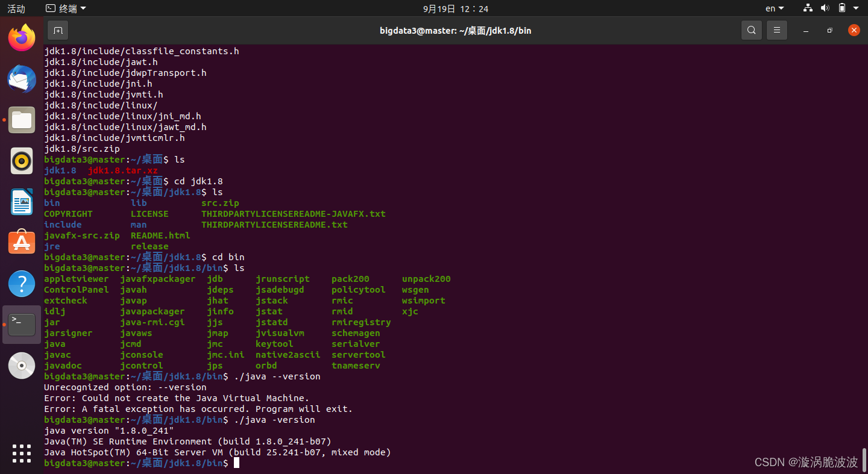Show all applications grid

pos(22,454)
